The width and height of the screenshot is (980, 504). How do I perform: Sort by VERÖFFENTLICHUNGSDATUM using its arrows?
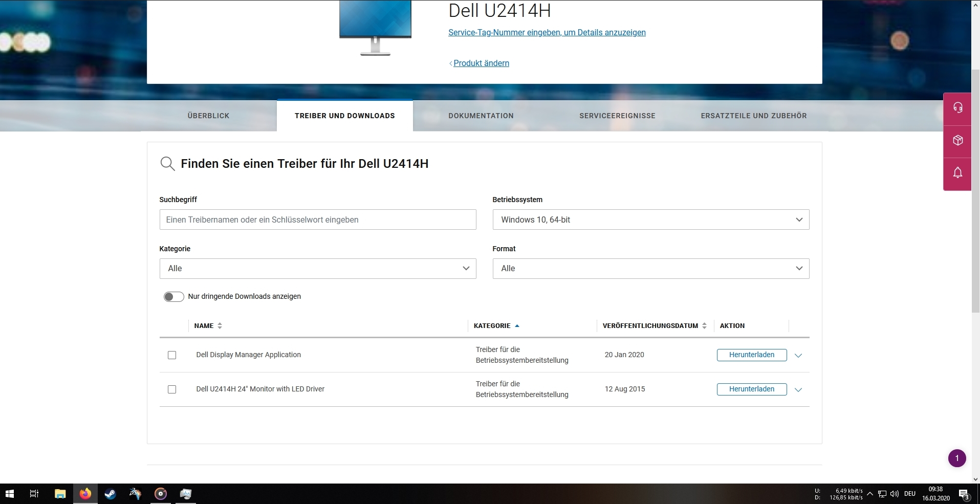point(705,325)
